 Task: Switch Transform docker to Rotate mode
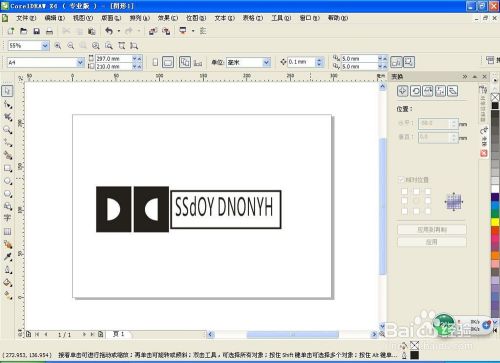tap(415, 91)
